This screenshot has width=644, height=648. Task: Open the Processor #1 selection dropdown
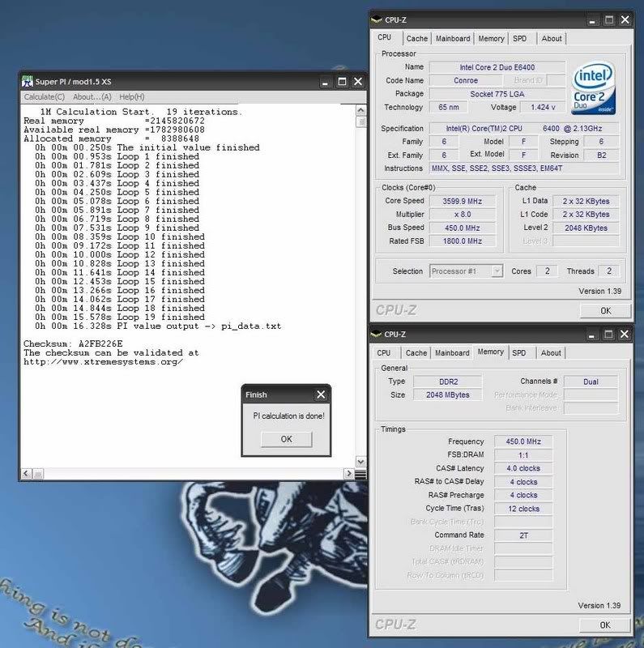point(466,271)
